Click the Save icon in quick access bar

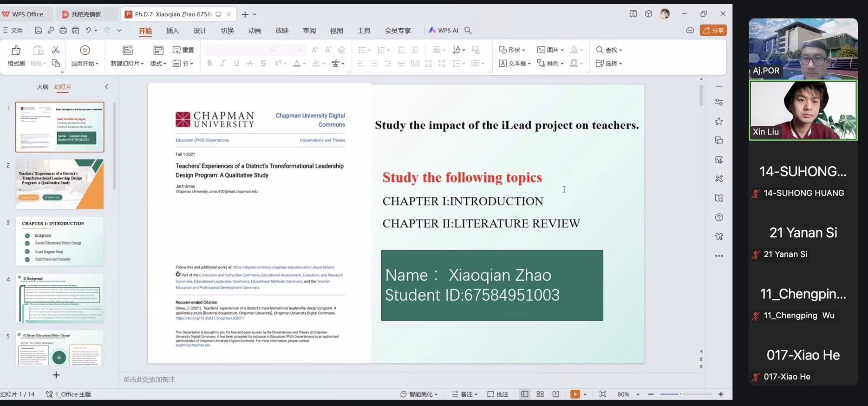pyautogui.click(x=39, y=30)
